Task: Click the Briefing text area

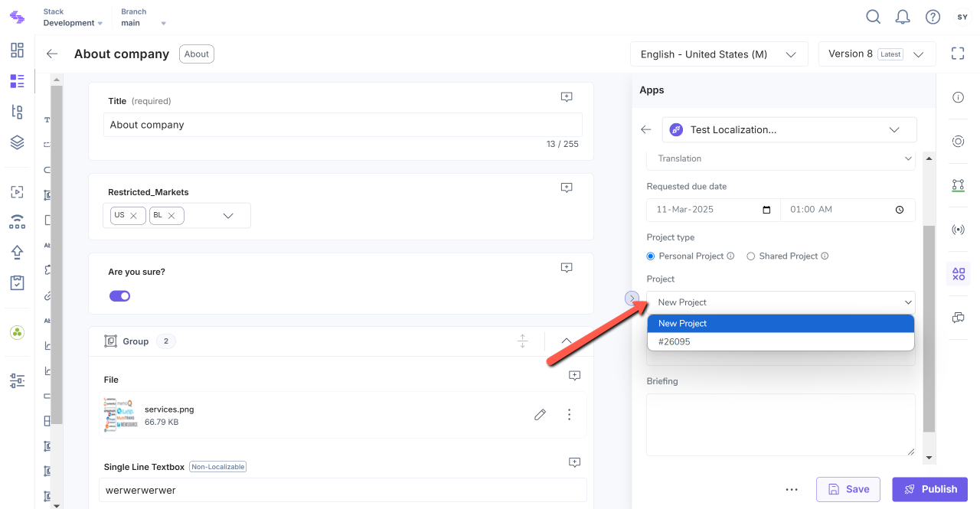Action: pos(781,425)
